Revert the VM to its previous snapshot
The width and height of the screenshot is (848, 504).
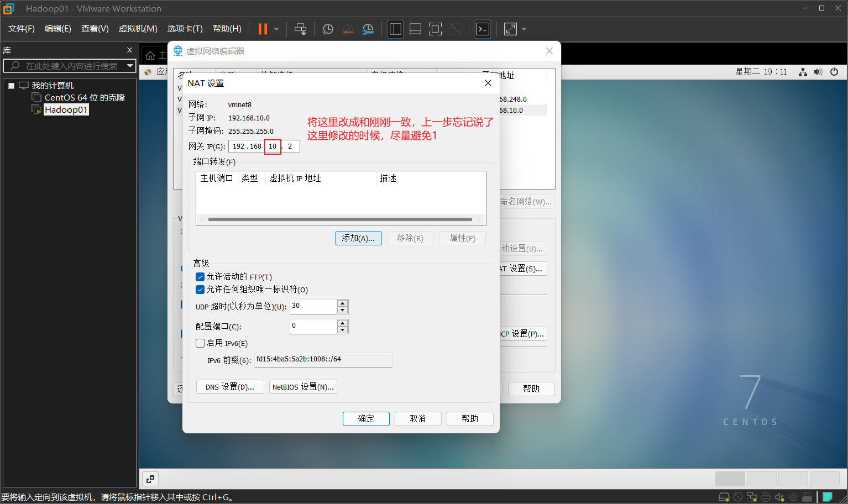click(348, 29)
